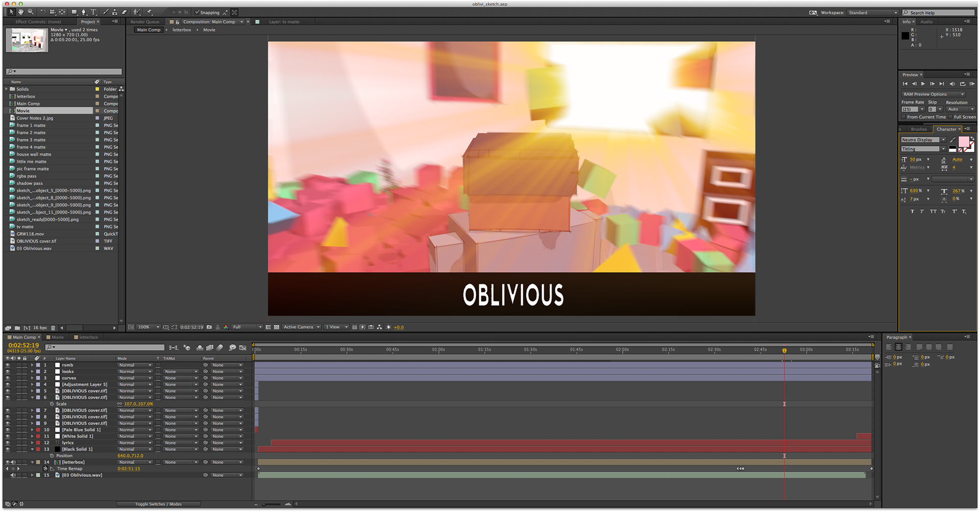Toggle motion blur switch for timeline
Screen dimensions: 980x512
tap(220, 348)
